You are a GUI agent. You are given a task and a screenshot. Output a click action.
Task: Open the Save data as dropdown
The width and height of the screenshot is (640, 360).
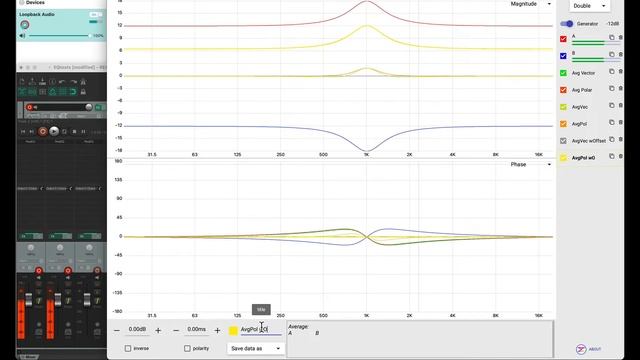tap(255, 349)
